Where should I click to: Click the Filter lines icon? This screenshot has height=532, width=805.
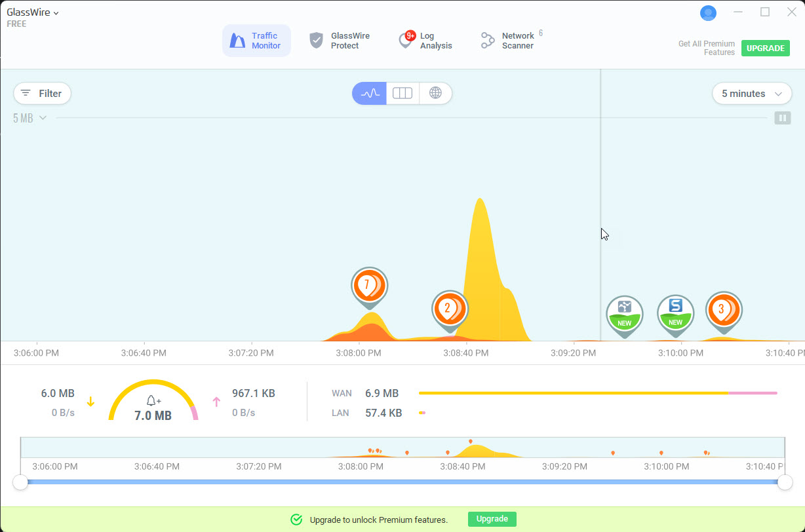tap(26, 94)
